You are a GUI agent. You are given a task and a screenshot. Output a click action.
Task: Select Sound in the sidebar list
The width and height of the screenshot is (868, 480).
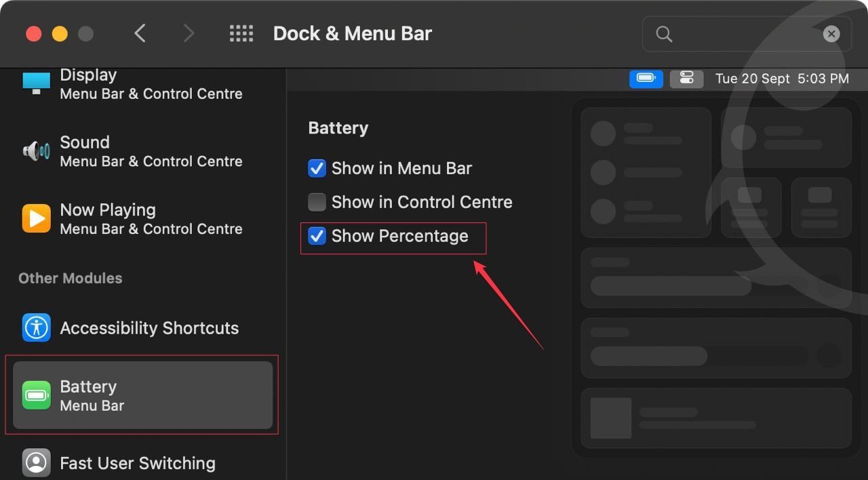pyautogui.click(x=151, y=151)
